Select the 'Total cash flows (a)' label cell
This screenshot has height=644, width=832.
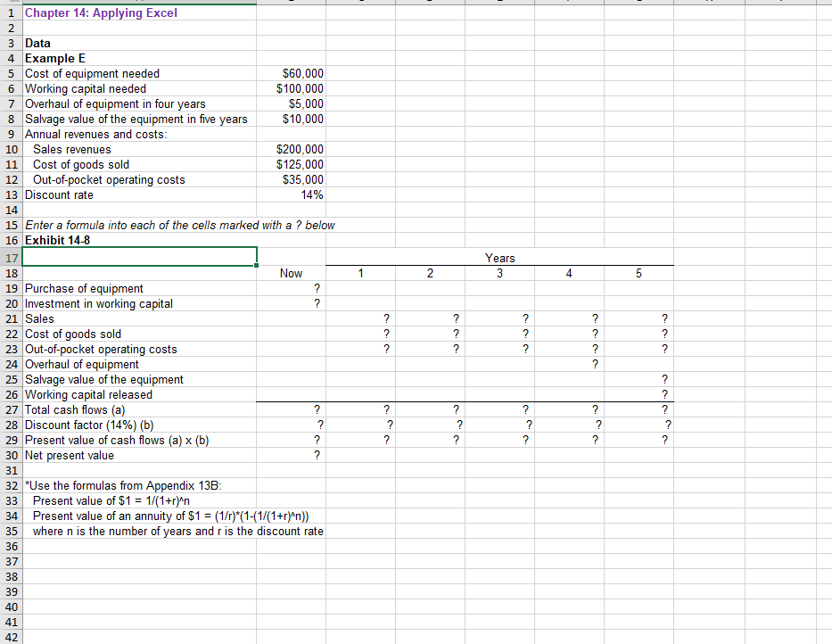(x=140, y=410)
